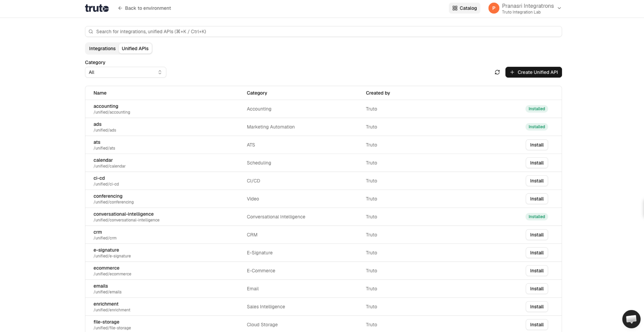Click the Cloud Storage category cell
Viewport: 644px width, 332px height.
(x=262, y=325)
